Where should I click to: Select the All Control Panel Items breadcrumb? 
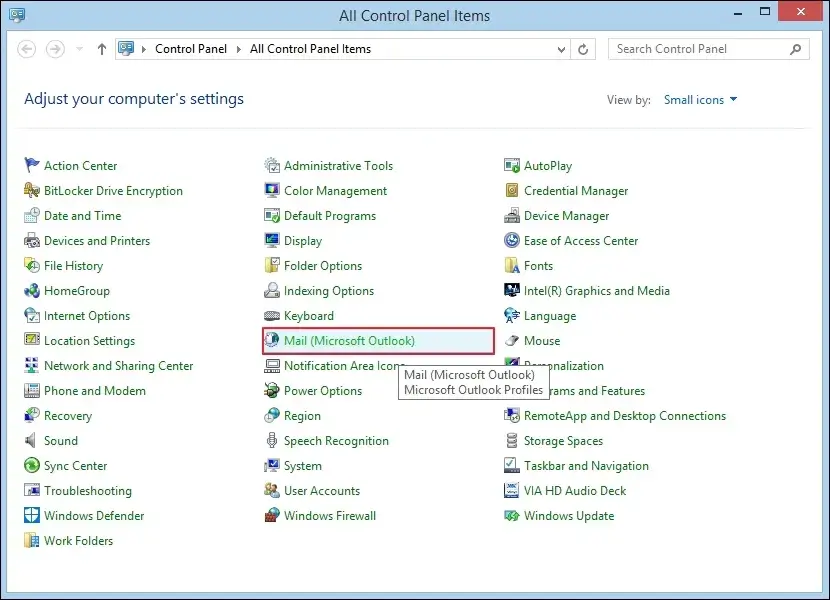pyautogui.click(x=310, y=49)
